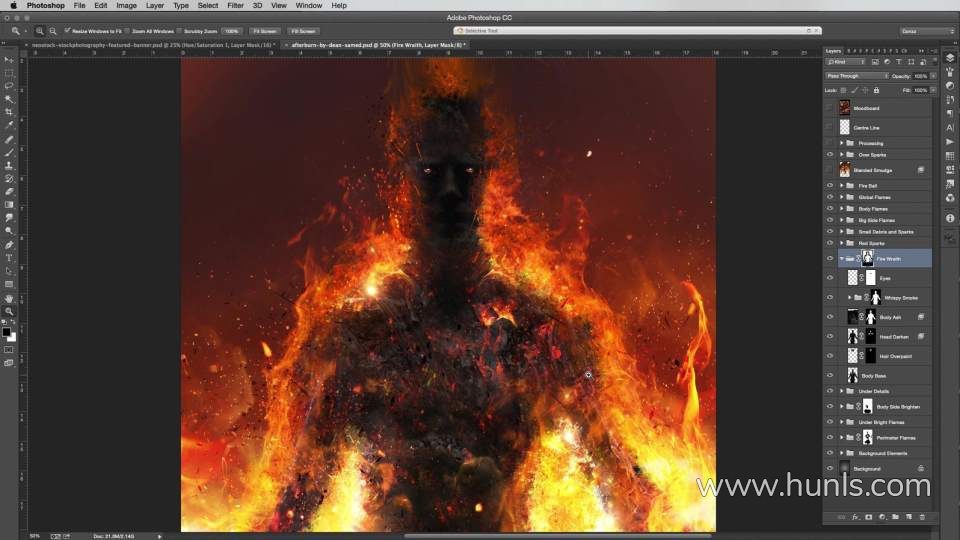The image size is (960, 540).
Task: Open the Apple menu
Action: click(13, 6)
